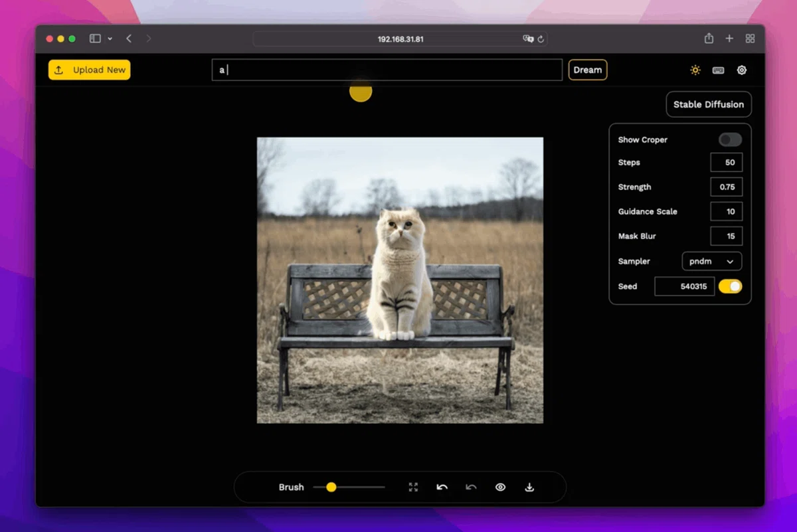Screen dimensions: 797x532
Task: Click the Safari address bar showing 192.168.31.81
Action: point(400,39)
